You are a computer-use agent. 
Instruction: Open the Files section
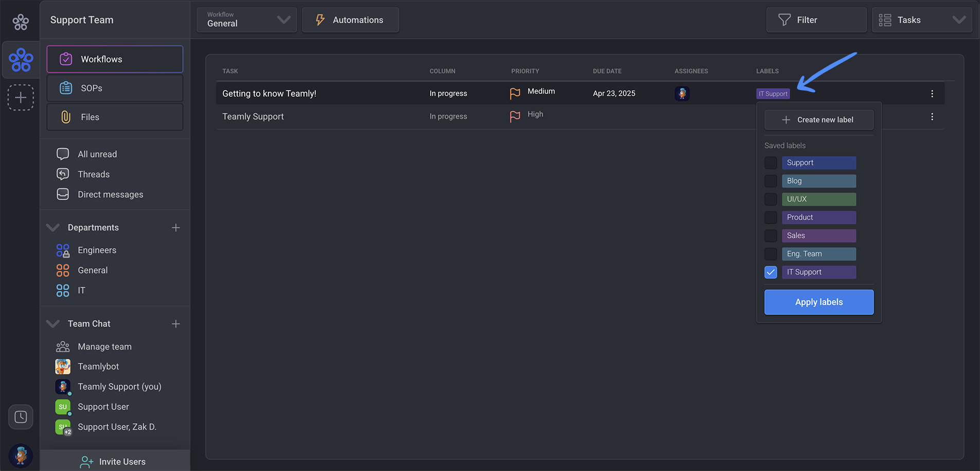click(115, 117)
